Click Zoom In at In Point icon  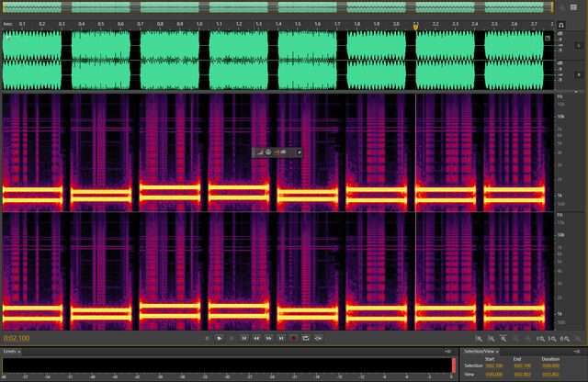point(540,339)
